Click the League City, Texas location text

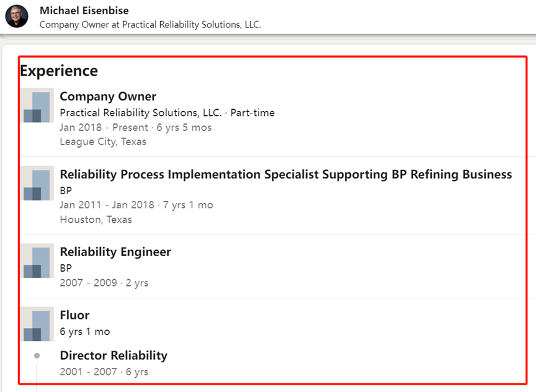click(103, 141)
